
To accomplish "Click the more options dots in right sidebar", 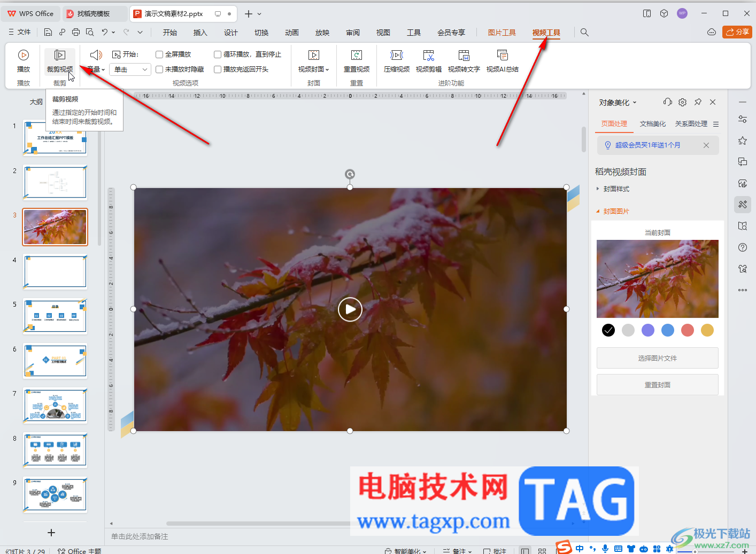I will coord(743,290).
